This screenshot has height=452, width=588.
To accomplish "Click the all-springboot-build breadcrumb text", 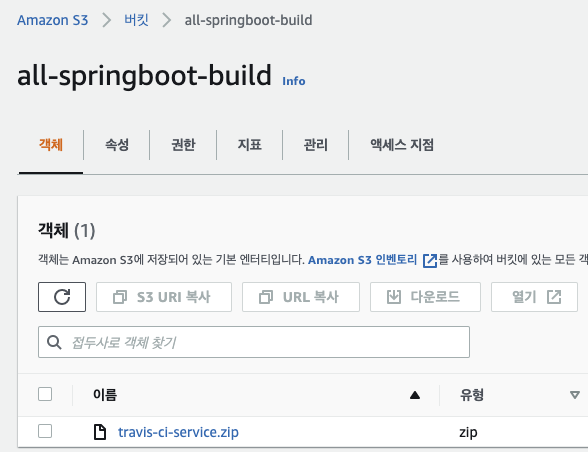I will click(248, 20).
